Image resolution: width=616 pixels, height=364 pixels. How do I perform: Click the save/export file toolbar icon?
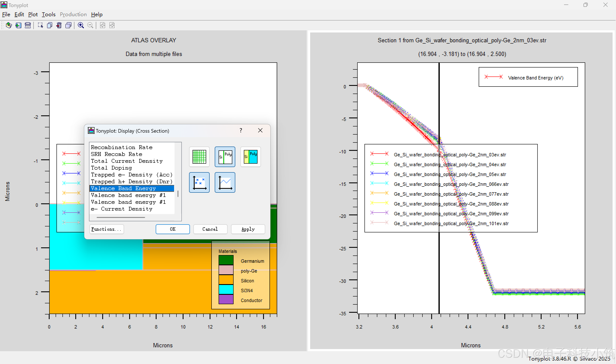18,25
